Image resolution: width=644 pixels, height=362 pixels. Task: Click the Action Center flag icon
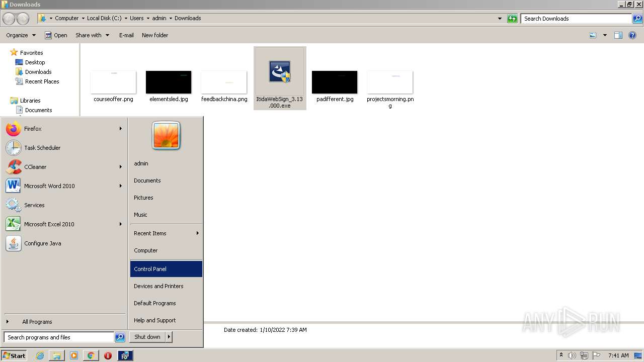(596, 355)
